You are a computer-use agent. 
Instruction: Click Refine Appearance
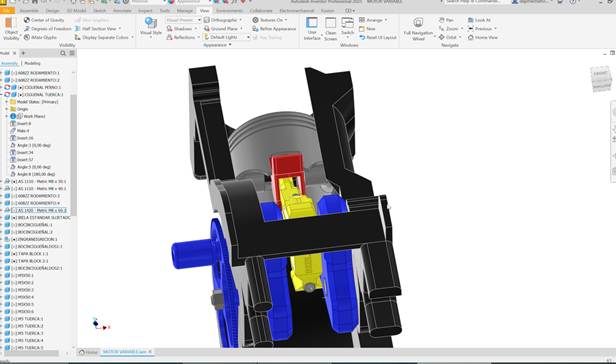click(x=274, y=29)
